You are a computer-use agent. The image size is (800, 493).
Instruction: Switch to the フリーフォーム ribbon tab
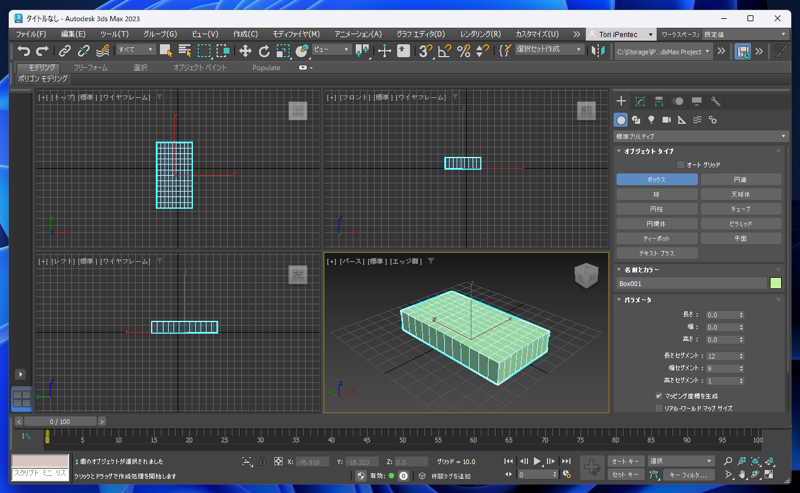point(90,67)
